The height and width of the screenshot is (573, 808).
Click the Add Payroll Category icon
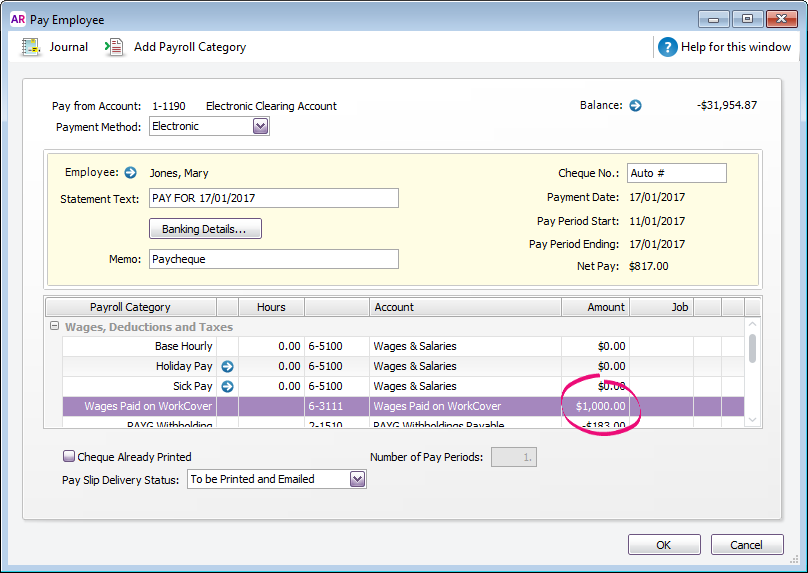[114, 47]
